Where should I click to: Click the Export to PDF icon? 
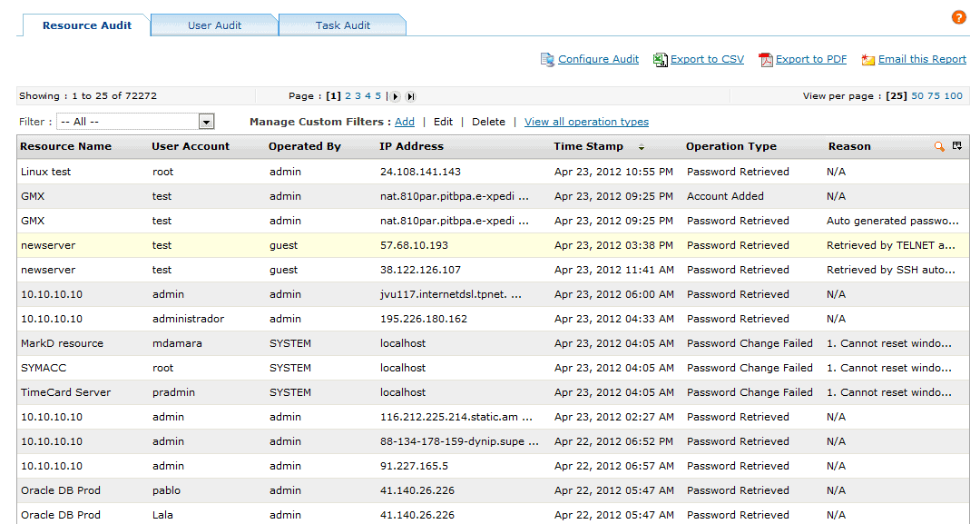tap(765, 59)
